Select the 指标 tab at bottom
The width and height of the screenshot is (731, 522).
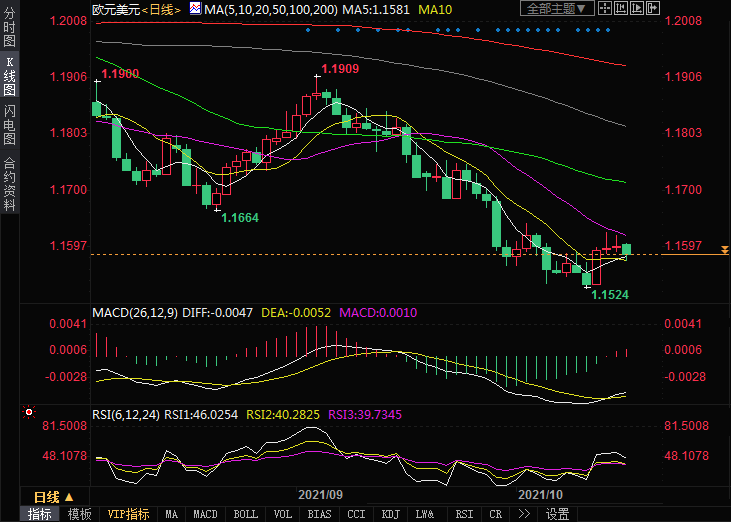[40, 514]
